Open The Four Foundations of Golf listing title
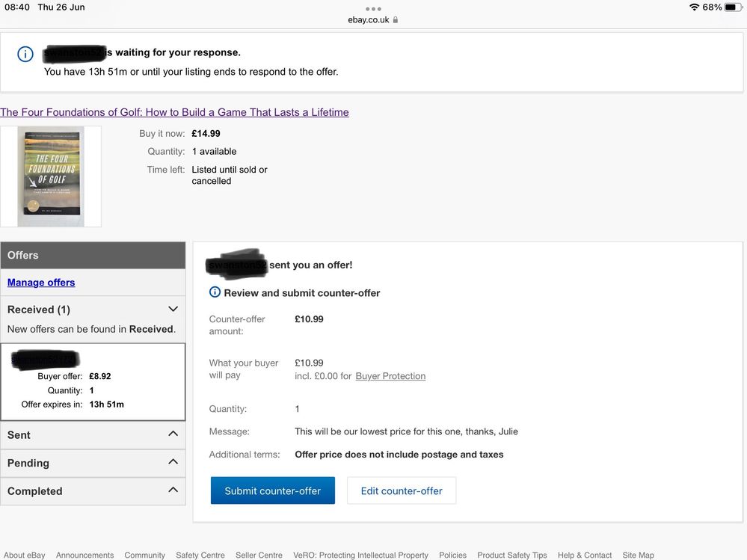This screenshot has width=747, height=560. point(174,112)
